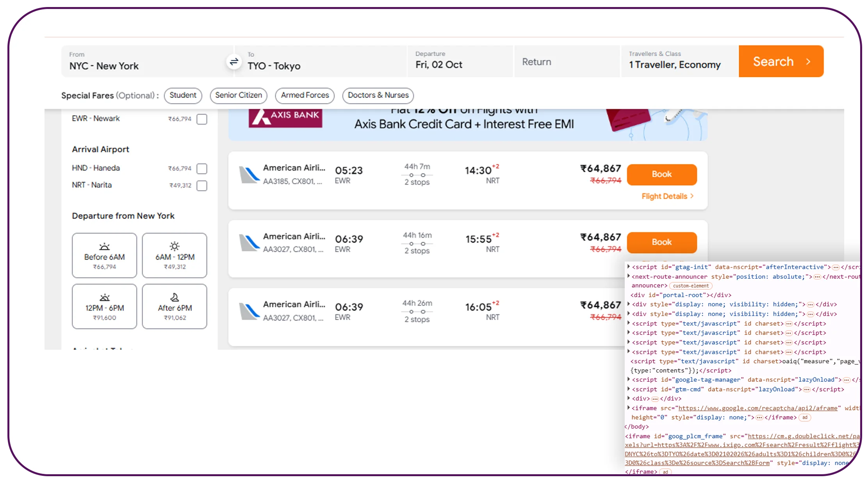Viewport: 868px width, 484px height.
Task: Click the airline logo of the 15:55 arrival flight
Action: pos(249,243)
